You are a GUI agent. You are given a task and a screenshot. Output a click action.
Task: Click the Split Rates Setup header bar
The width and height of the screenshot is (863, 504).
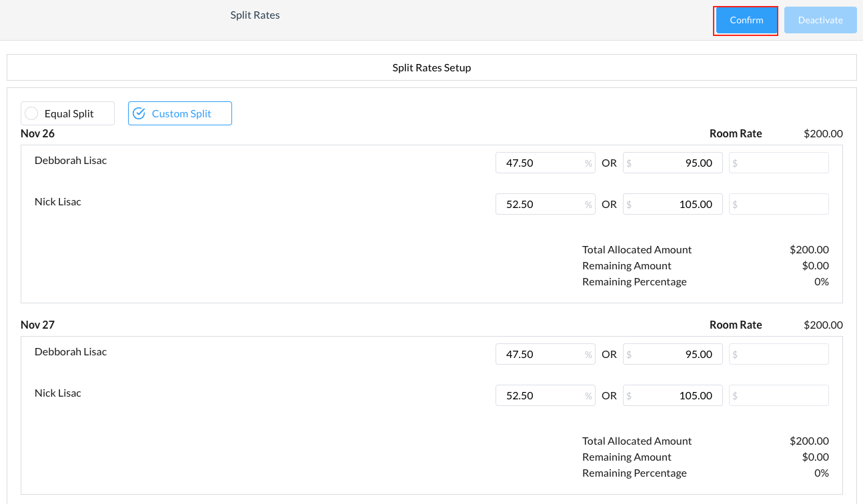431,67
